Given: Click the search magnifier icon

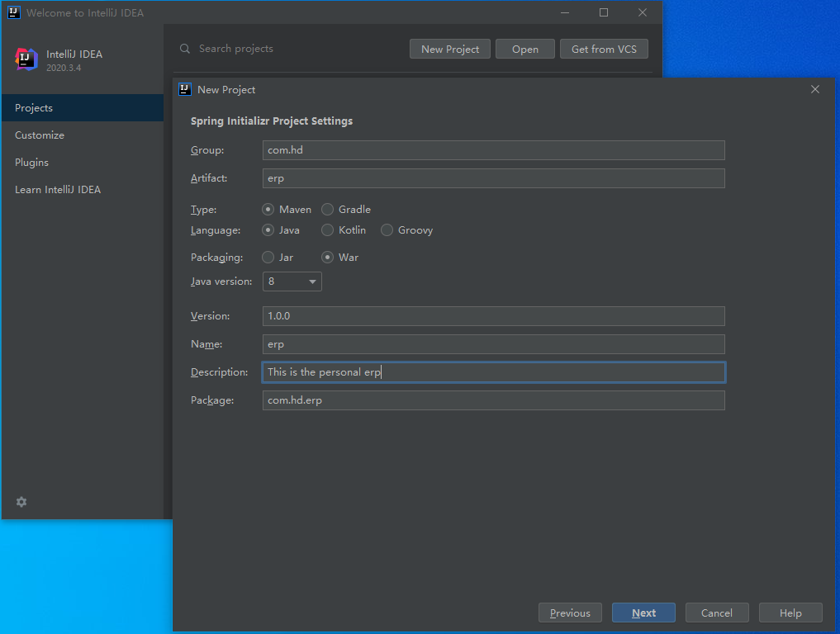Looking at the screenshot, I should pos(185,49).
